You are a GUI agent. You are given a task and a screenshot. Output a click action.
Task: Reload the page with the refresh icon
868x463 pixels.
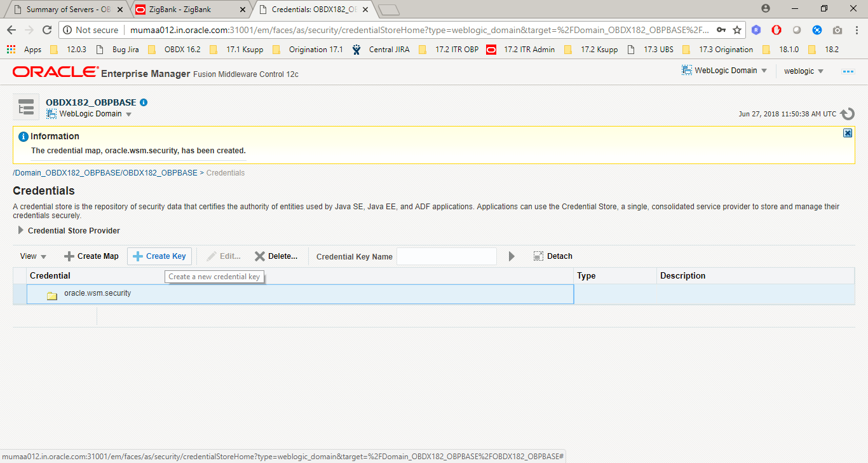tap(46, 30)
